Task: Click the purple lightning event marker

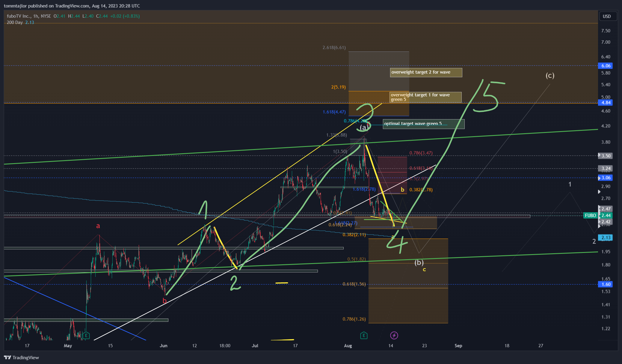Action: (x=394, y=335)
